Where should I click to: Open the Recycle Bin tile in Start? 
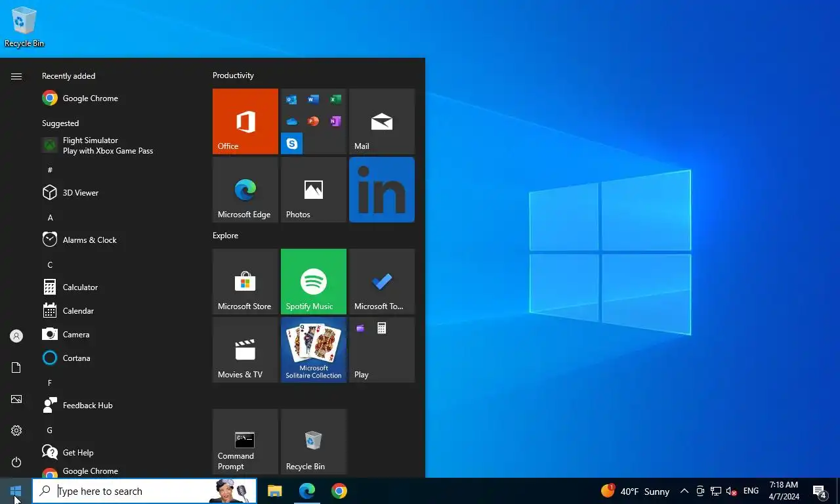314,442
